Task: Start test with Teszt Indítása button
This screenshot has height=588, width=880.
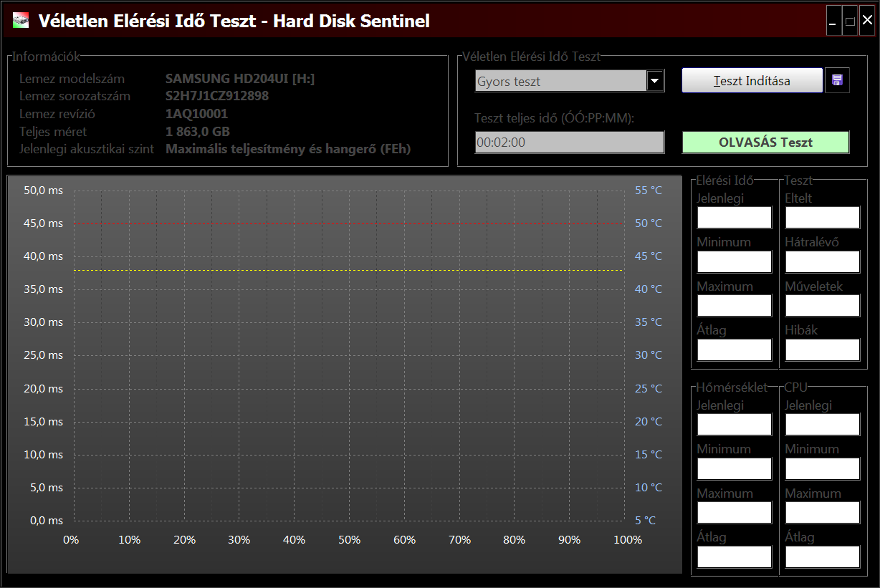Action: click(752, 80)
